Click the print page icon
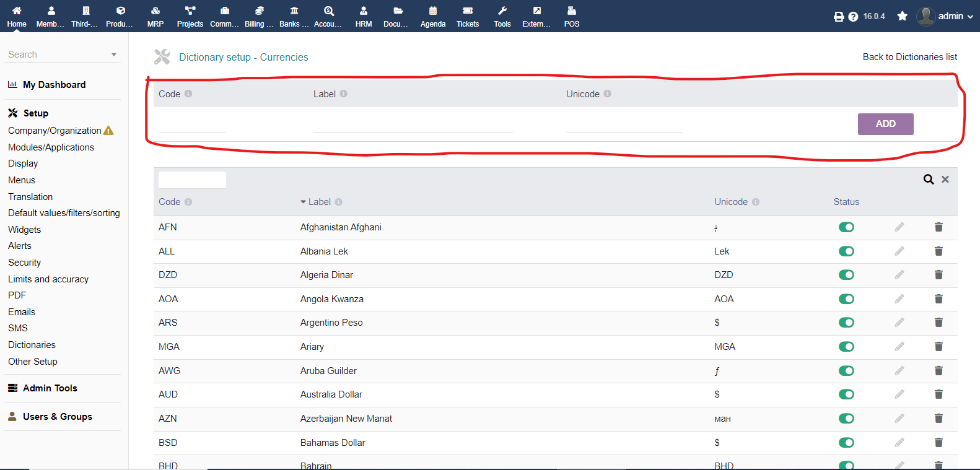This screenshot has width=980, height=470. click(839, 17)
